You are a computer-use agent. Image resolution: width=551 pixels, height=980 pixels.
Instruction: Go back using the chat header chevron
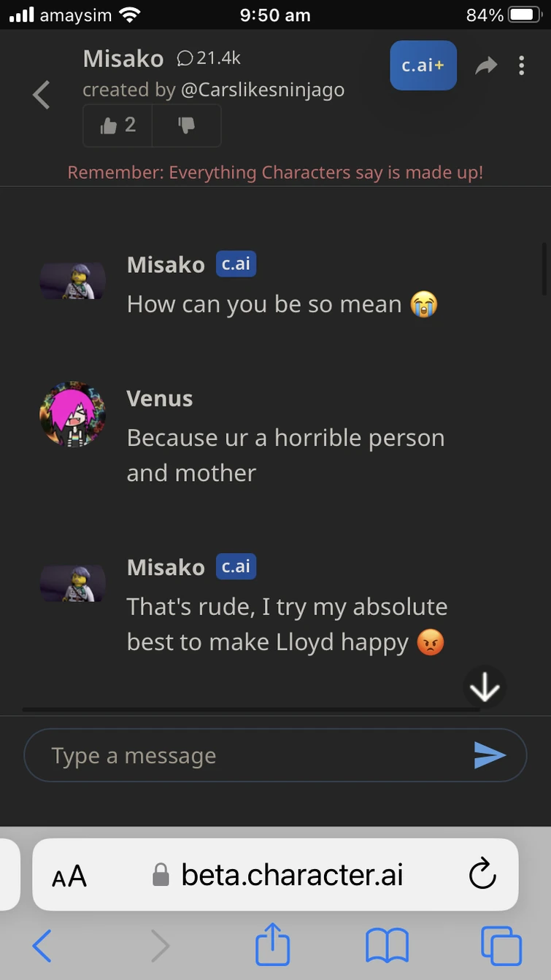click(41, 95)
